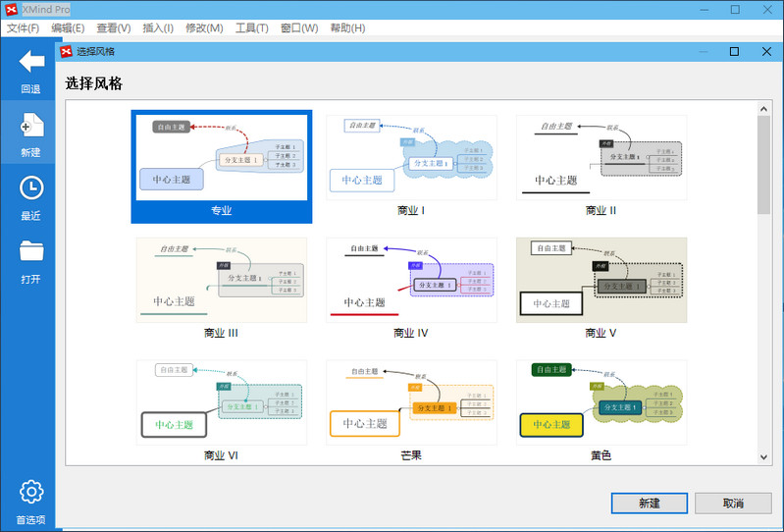Minimize the XMind Pro main window
Screen dimensions: 784x532
pyautogui.click(x=704, y=10)
